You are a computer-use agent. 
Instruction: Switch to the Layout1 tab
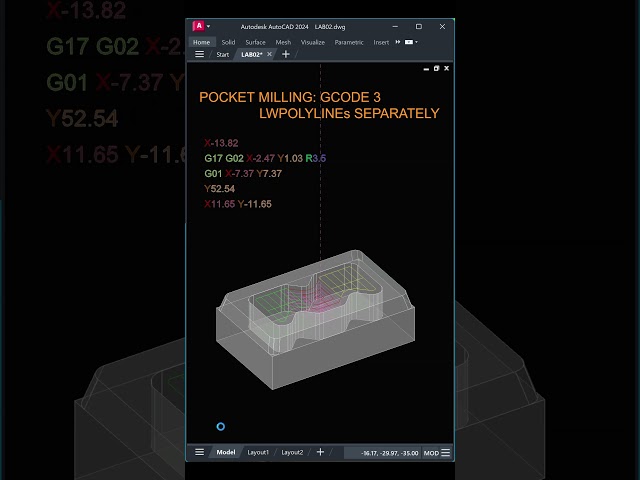point(258,452)
